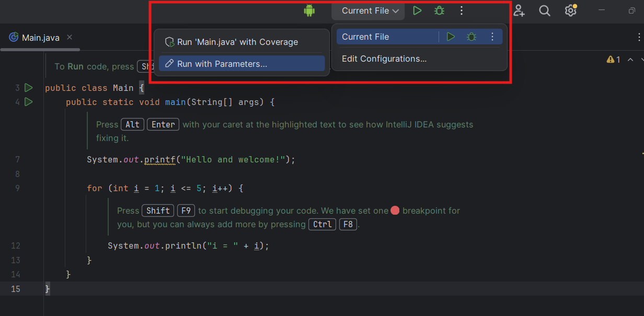Screen dimensions: 644x316
Task: Jump to next problem using the down chevron
Action: [641, 59]
